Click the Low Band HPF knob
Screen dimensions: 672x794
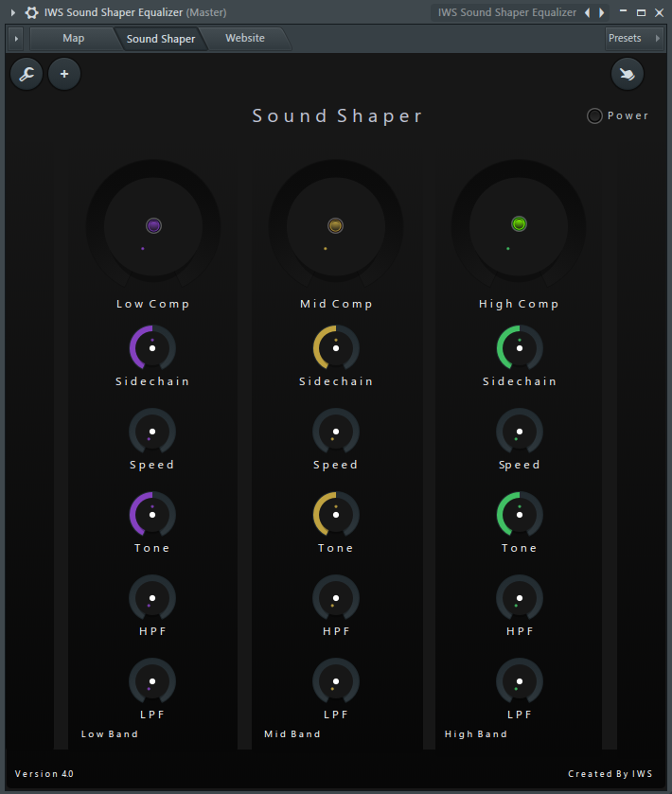[152, 598]
